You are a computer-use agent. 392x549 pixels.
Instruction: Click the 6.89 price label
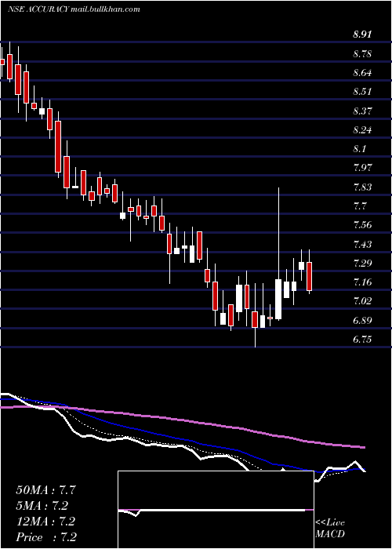click(x=362, y=320)
